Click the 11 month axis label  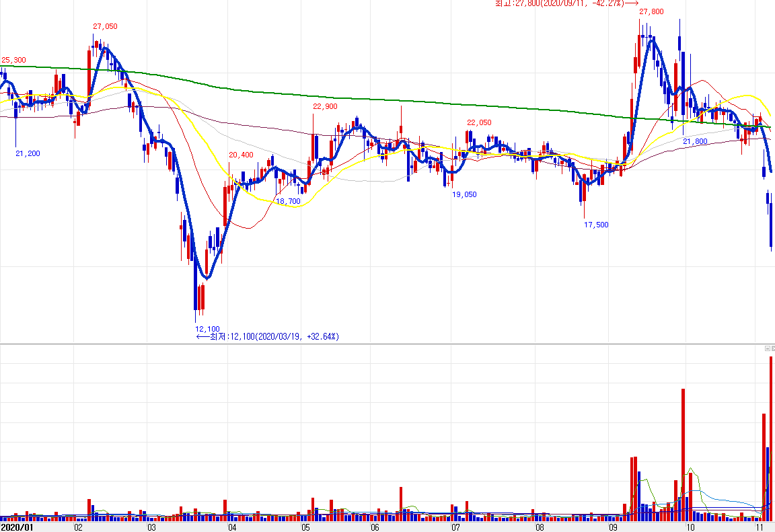coord(760,527)
